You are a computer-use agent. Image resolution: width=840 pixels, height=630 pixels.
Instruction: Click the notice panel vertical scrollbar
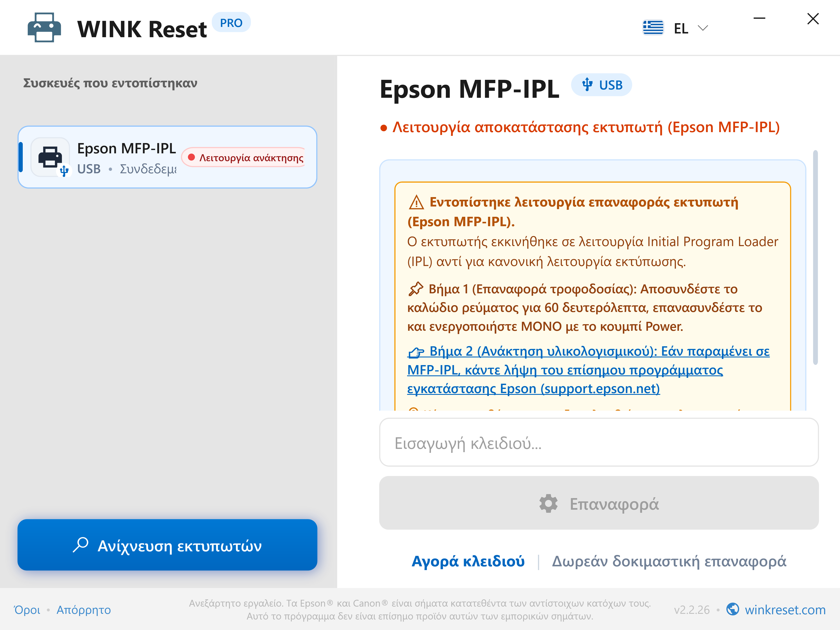pyautogui.click(x=815, y=257)
